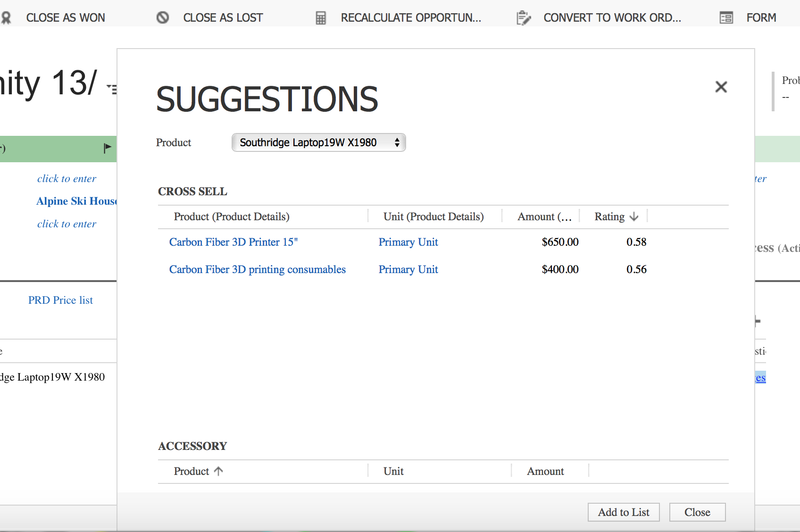The width and height of the screenshot is (800, 532).
Task: Sort by Amount column header
Action: 544,216
